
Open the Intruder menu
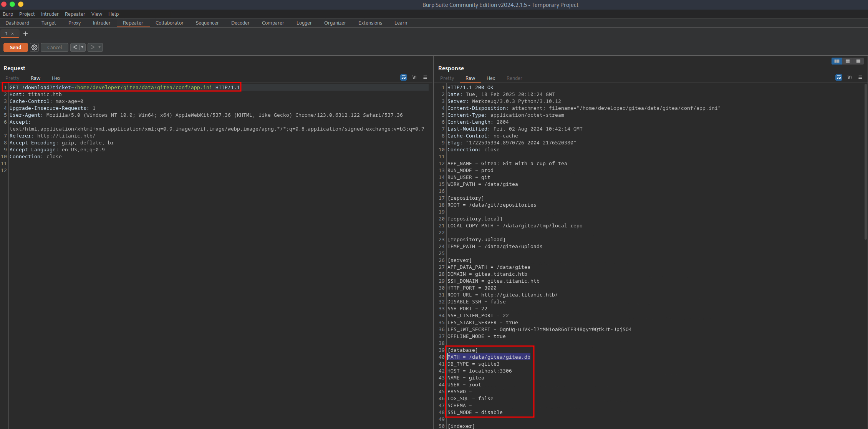point(50,14)
